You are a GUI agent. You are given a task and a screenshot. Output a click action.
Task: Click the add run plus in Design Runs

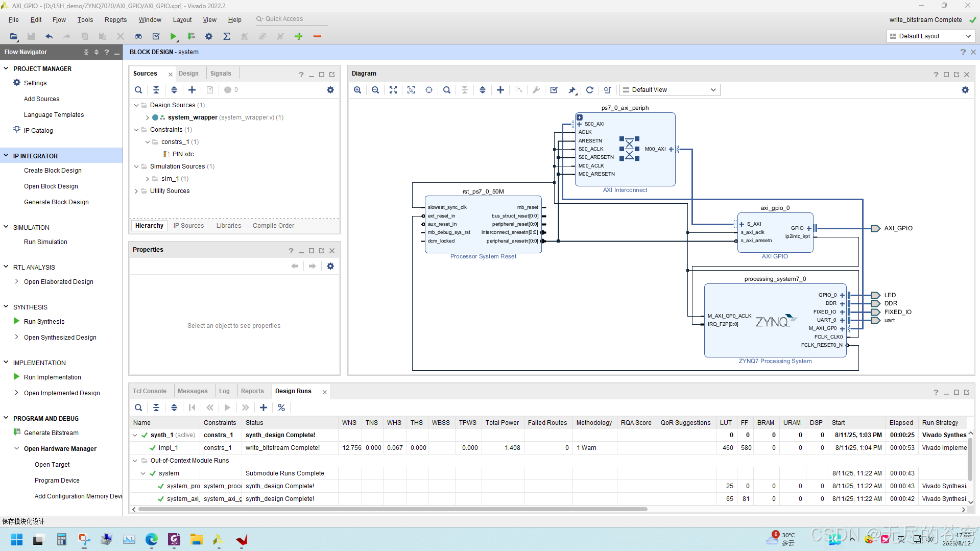(x=264, y=408)
